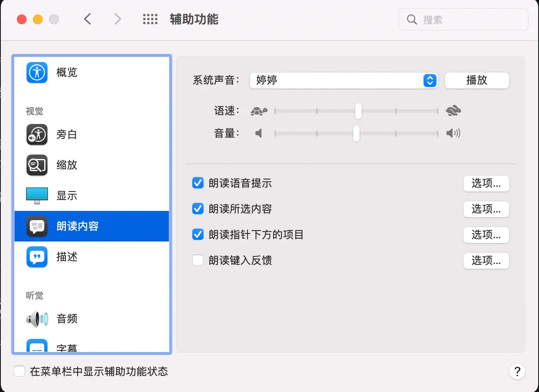The image size is (539, 392).
Task: Open the 缩放 accessibility settings
Action: point(67,165)
